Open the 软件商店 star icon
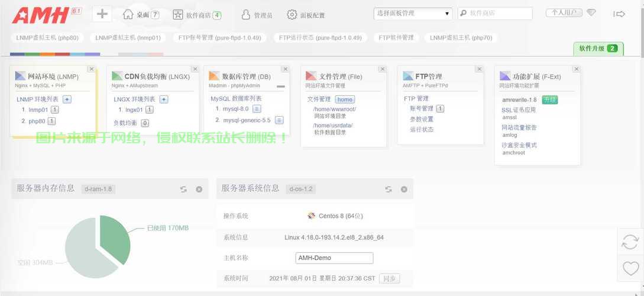644x296 pixels. [x=178, y=15]
